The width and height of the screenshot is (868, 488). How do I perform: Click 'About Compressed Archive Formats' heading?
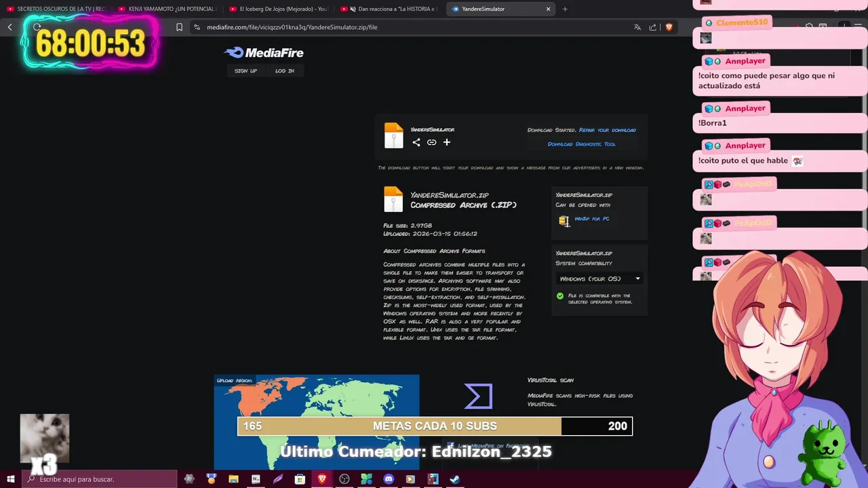[x=434, y=251]
